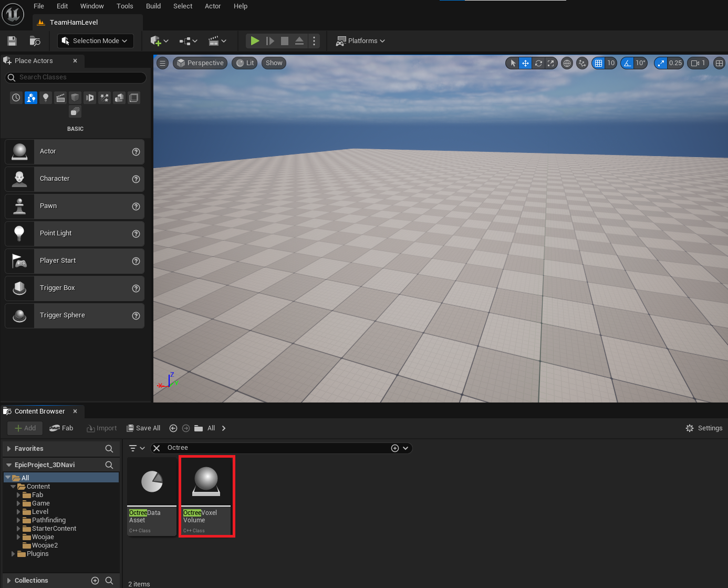Screen dimensions: 728x588
Task: Activate the Select objects arrow tool
Action: coord(513,63)
